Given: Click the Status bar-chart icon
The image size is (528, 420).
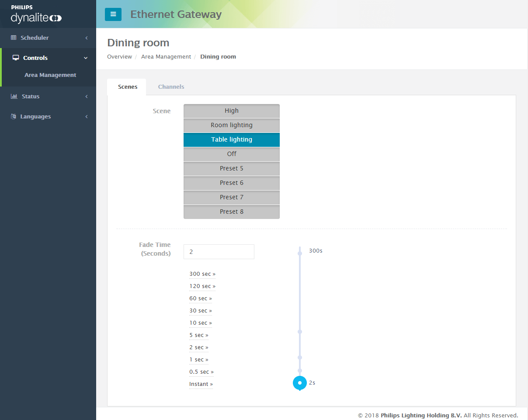Looking at the screenshot, I should [14, 96].
